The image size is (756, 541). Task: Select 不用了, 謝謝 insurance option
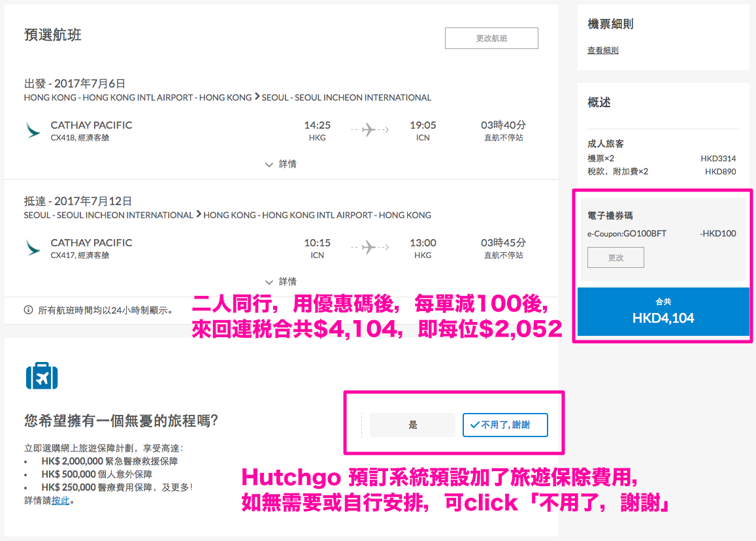tap(505, 425)
